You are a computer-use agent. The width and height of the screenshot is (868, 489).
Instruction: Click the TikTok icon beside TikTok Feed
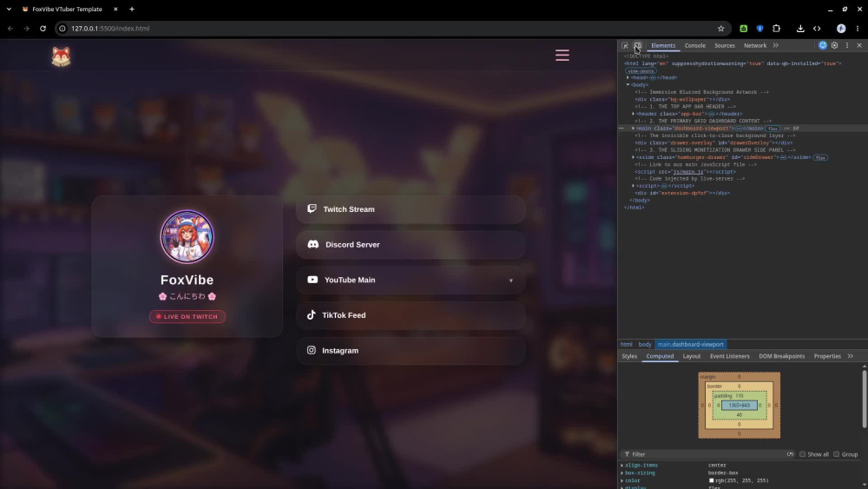[x=311, y=314]
